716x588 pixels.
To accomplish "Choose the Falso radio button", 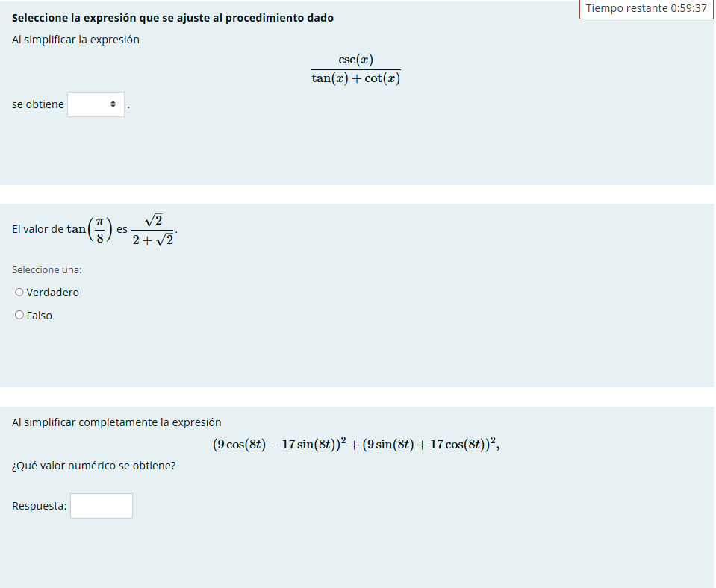I will click(19, 316).
